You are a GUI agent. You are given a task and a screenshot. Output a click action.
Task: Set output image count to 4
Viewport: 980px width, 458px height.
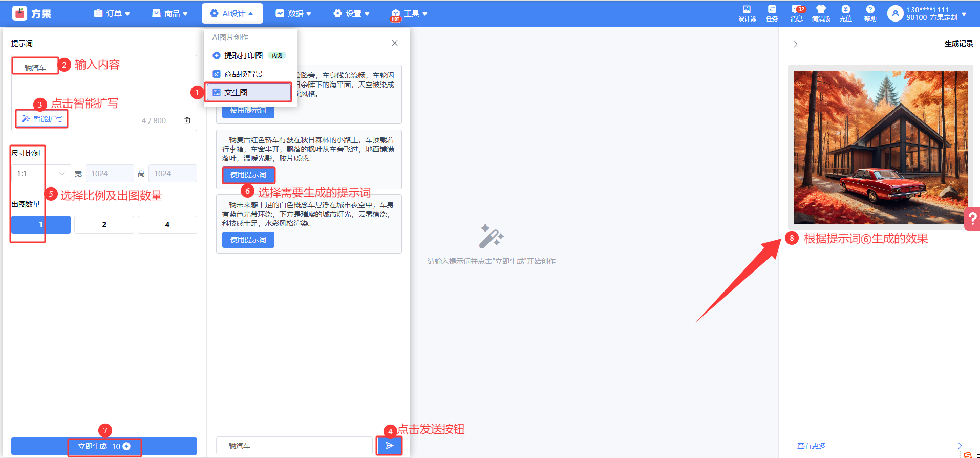tap(167, 224)
